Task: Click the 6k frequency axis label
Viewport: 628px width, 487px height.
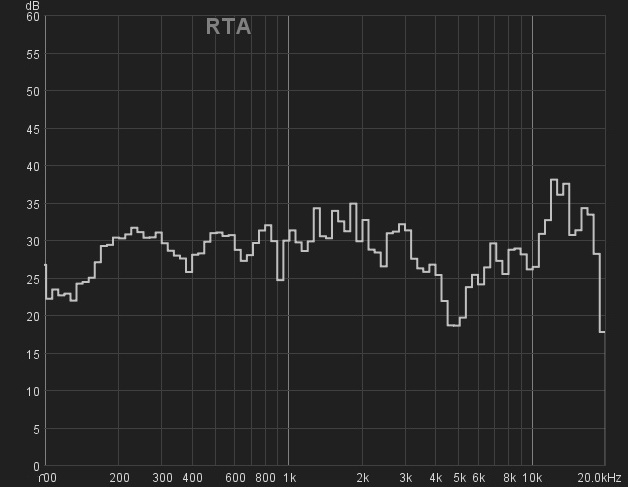Action: pyautogui.click(x=479, y=478)
